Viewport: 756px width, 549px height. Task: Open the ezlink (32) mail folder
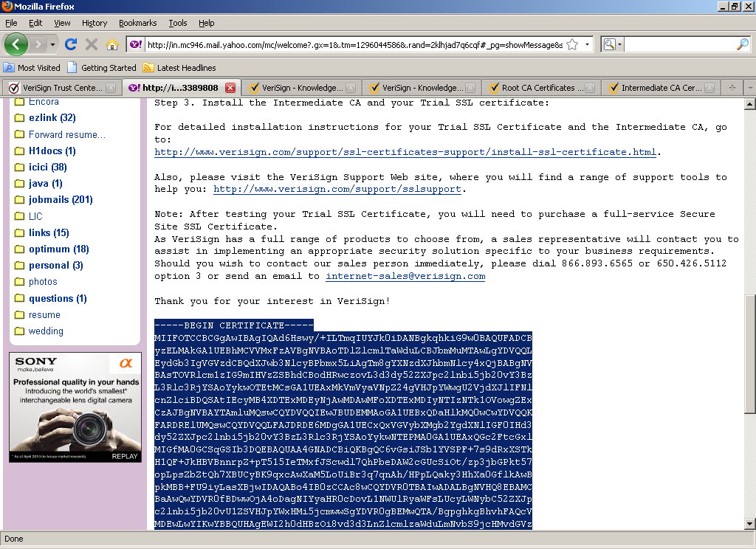point(52,117)
